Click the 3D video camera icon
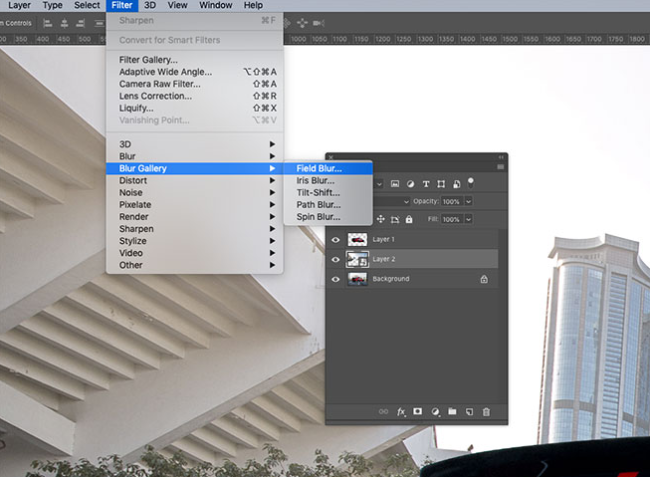Viewport: 650px width, 477px height. pos(318,23)
